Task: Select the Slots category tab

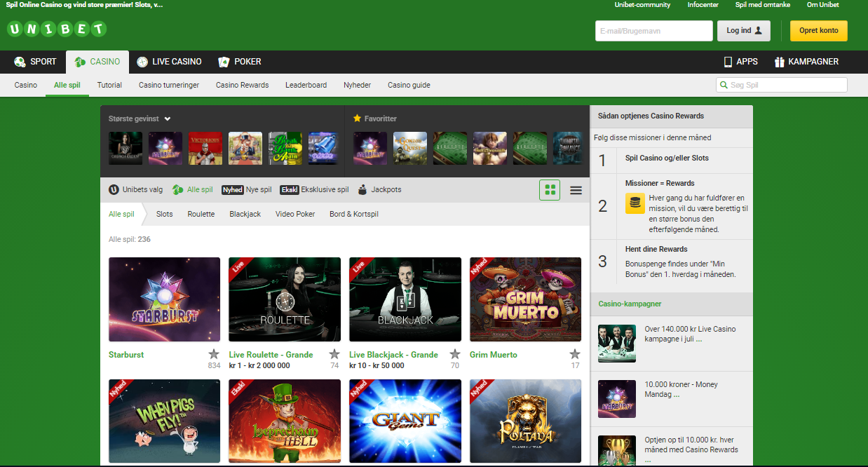Action: point(164,214)
